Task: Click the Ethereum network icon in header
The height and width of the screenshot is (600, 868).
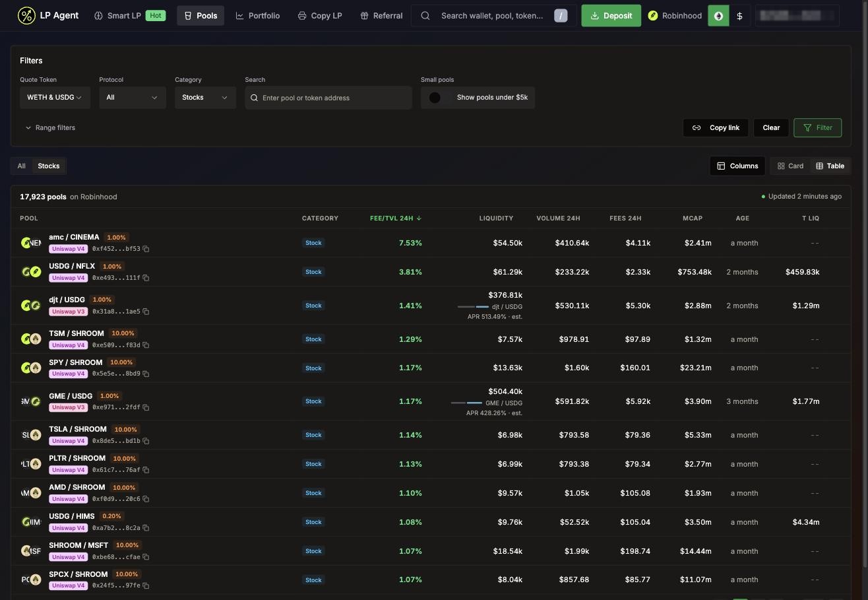Action: coord(718,16)
